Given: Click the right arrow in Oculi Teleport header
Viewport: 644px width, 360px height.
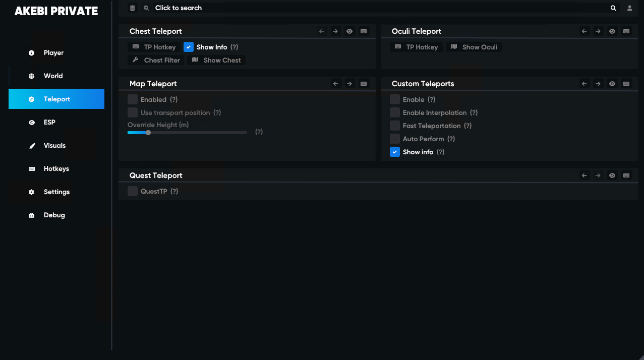Looking at the screenshot, I should (x=598, y=31).
